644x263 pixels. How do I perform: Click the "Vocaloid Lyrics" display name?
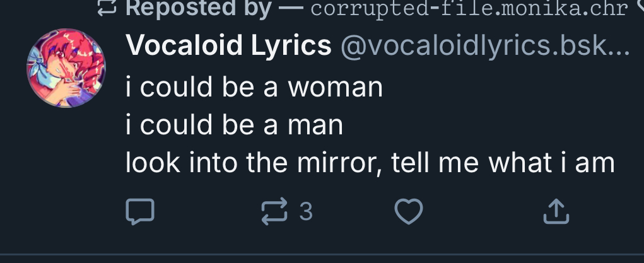pyautogui.click(x=228, y=45)
